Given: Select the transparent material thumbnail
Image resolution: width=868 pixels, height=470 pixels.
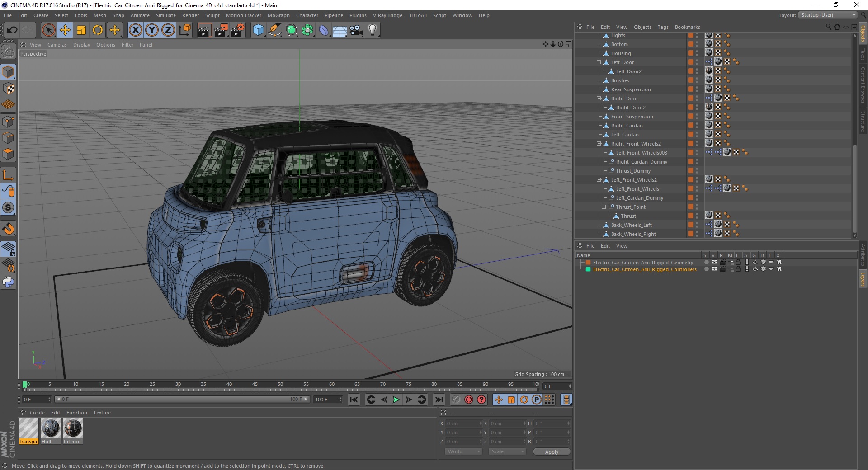Looking at the screenshot, I should [28, 431].
